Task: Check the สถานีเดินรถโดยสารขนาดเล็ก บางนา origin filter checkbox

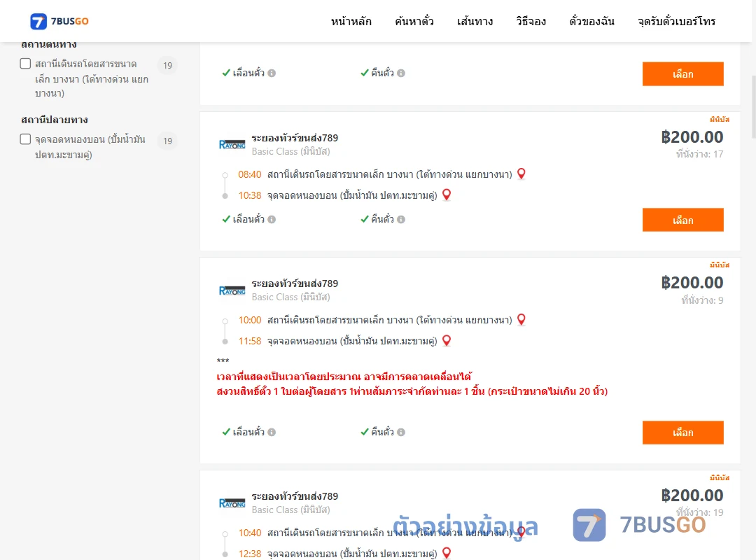Action: (26, 64)
